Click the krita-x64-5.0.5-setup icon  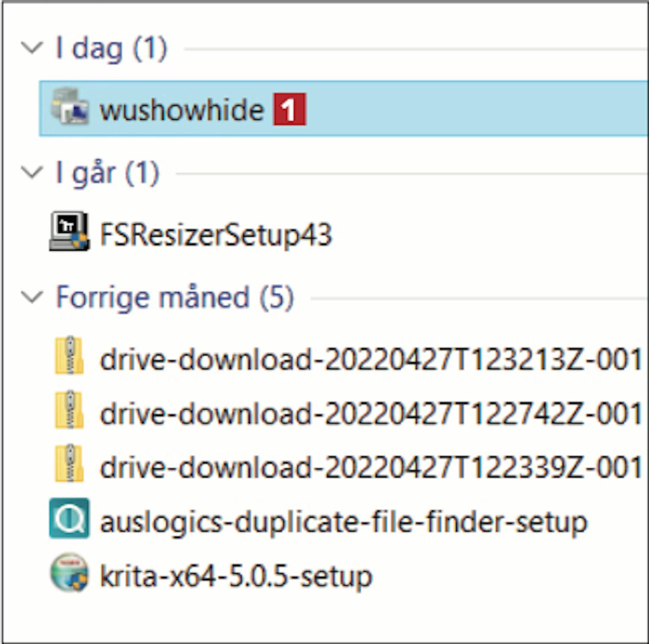point(69,572)
